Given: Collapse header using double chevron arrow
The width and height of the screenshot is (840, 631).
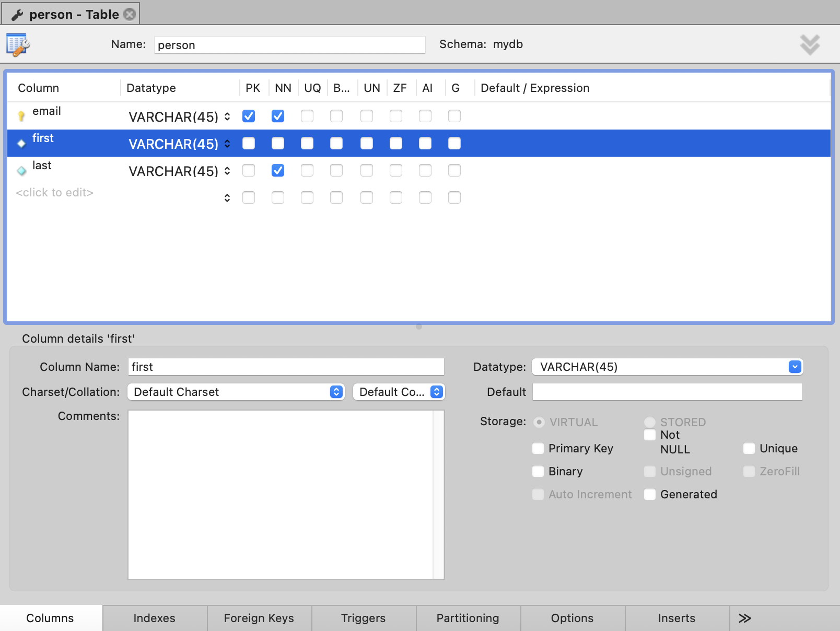Looking at the screenshot, I should [810, 45].
